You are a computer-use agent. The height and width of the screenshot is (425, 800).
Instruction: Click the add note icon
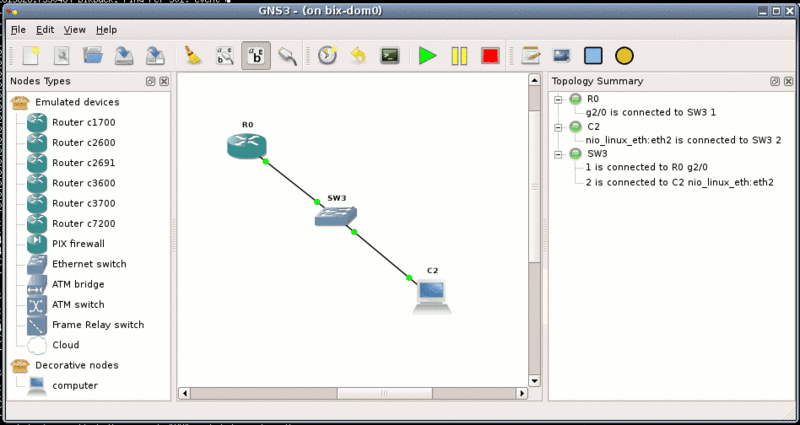tap(531, 56)
